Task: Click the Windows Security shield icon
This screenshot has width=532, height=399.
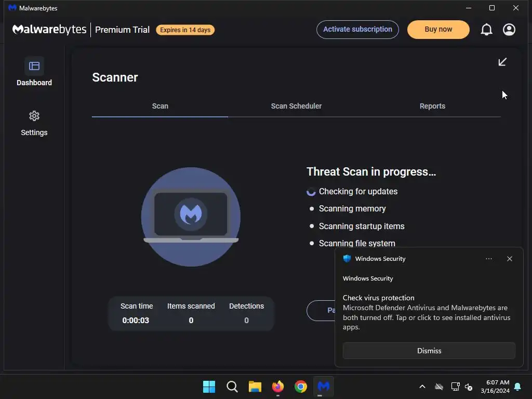Action: 347,259
